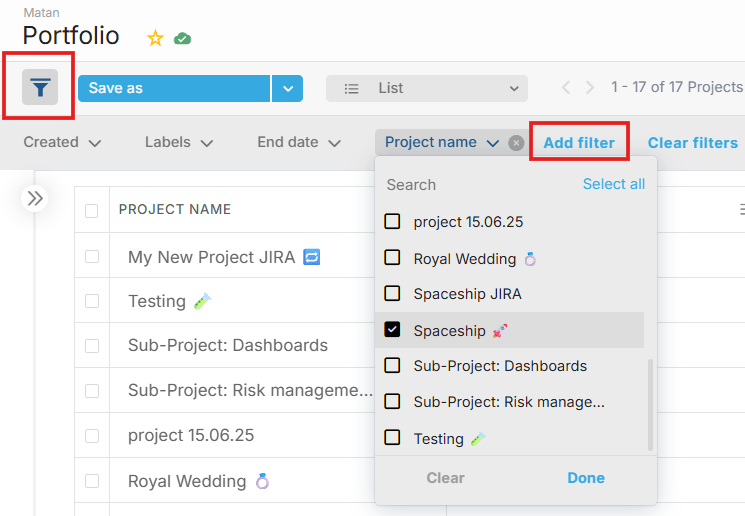
Task: Go to previous page of projects arrow
Action: click(565, 87)
